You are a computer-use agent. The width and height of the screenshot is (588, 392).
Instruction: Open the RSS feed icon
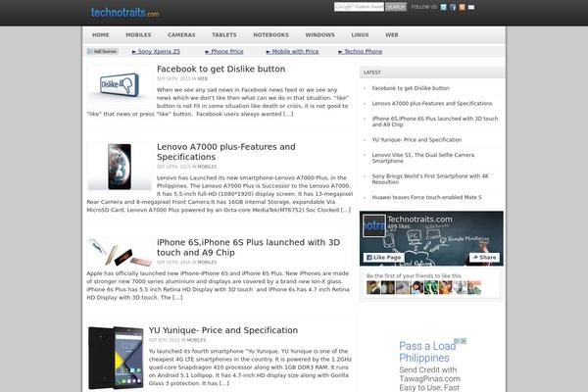point(462,7)
